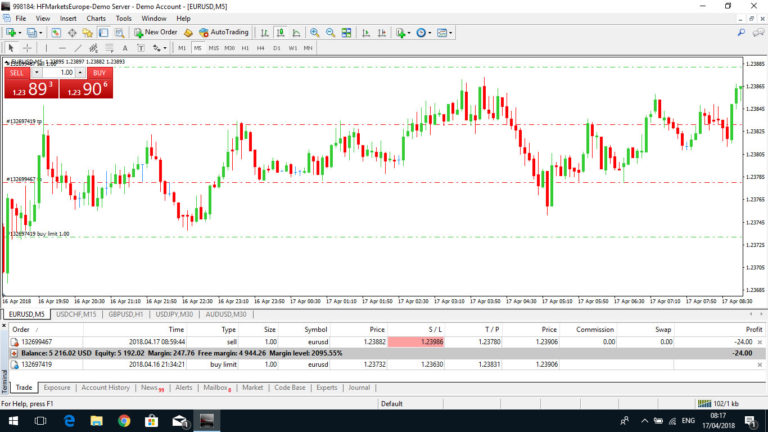Screen dimensions: 768x432
Task: Toggle the Data Window crosshair-target icon
Action: point(72,33)
